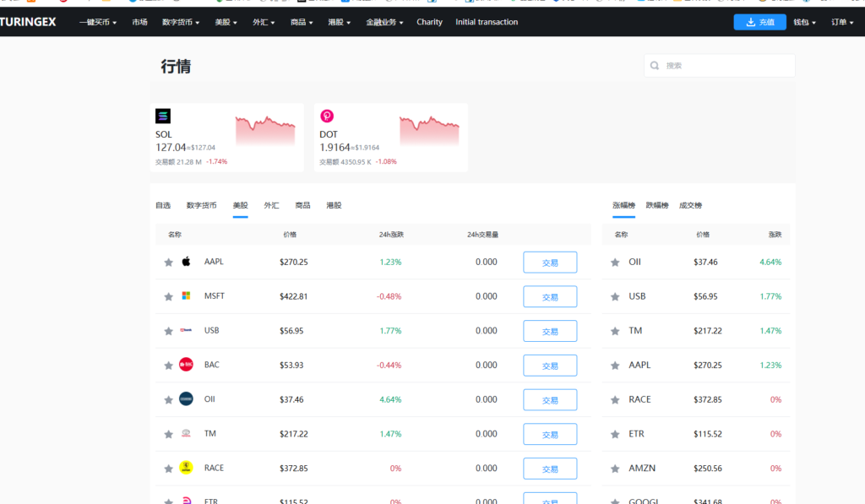Select the 成交榜 ranking tab
The height and width of the screenshot is (504, 865).
[690, 205]
